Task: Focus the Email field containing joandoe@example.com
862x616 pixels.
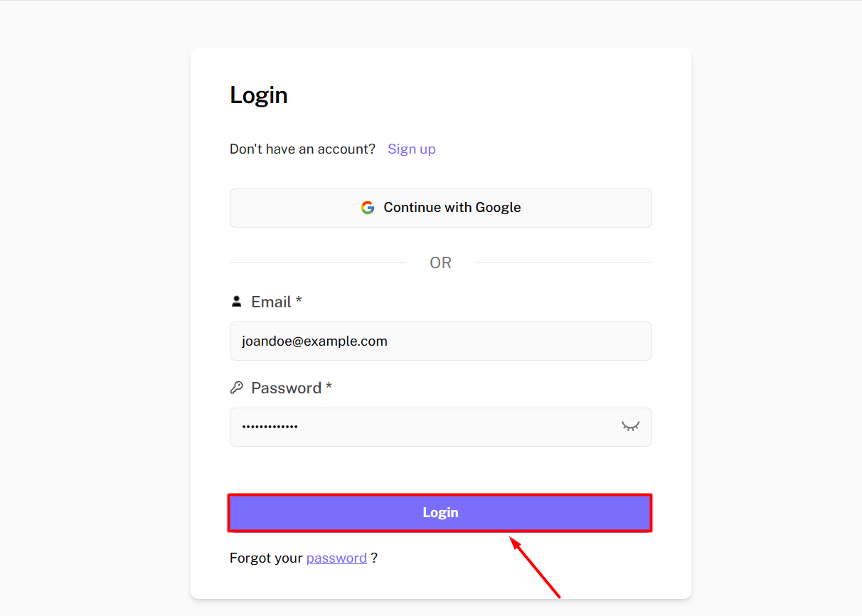Action: point(440,341)
